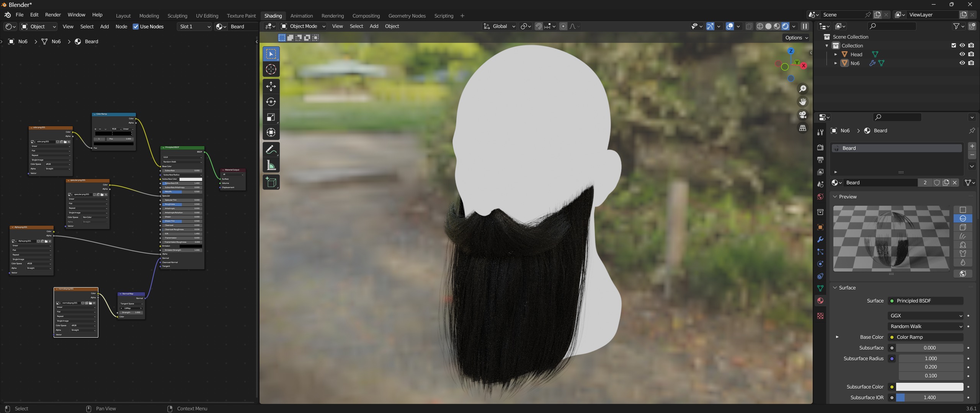Collapse the Surface panel
The width and height of the screenshot is (980, 413).
[x=835, y=288]
